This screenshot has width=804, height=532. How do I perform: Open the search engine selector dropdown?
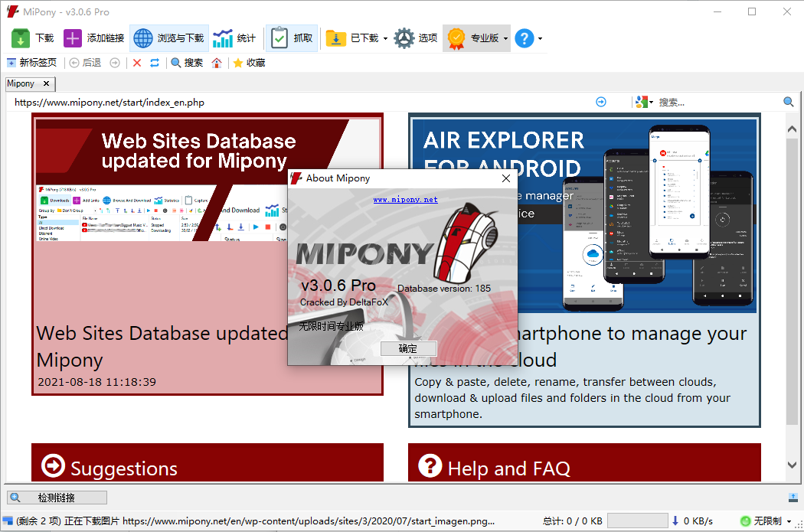(650, 102)
